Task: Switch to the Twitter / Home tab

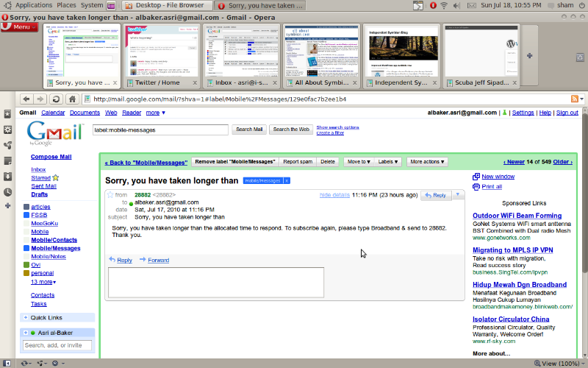Action: [161, 57]
